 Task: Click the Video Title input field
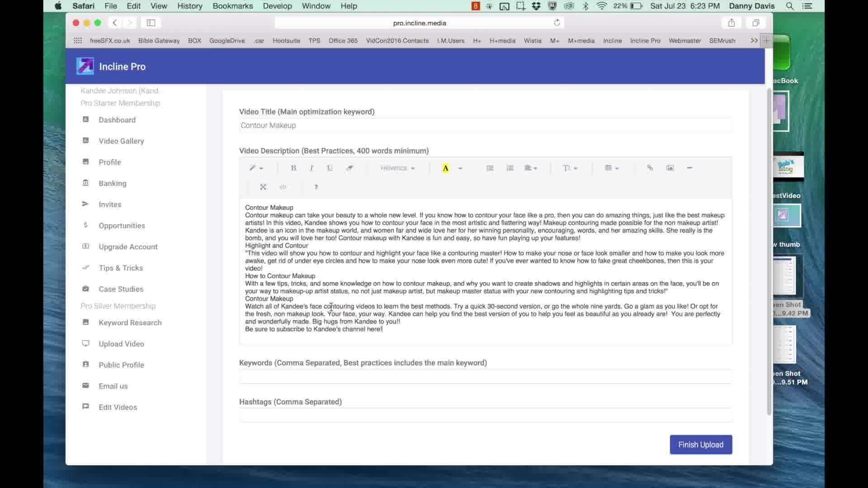point(486,126)
